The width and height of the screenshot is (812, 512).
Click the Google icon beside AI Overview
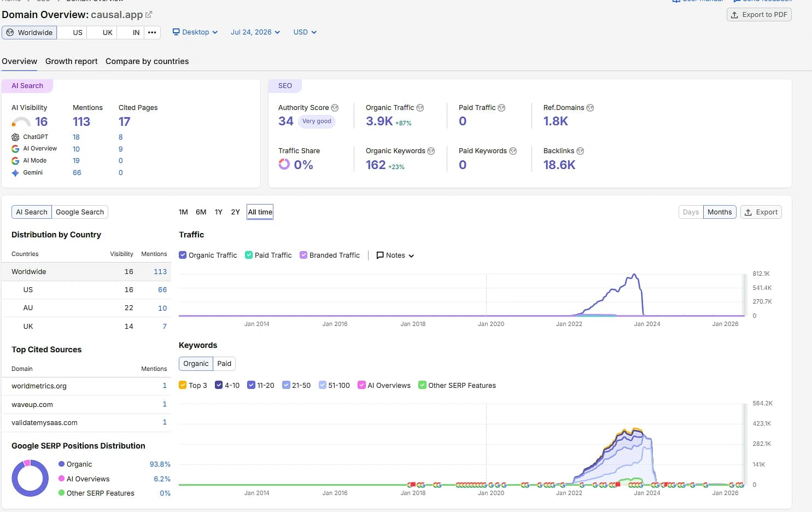(x=15, y=149)
